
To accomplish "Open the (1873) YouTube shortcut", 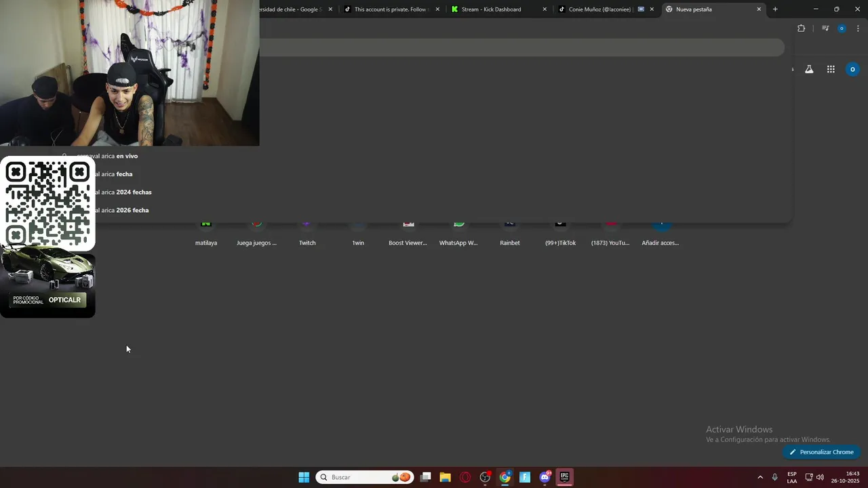I will coord(610,233).
